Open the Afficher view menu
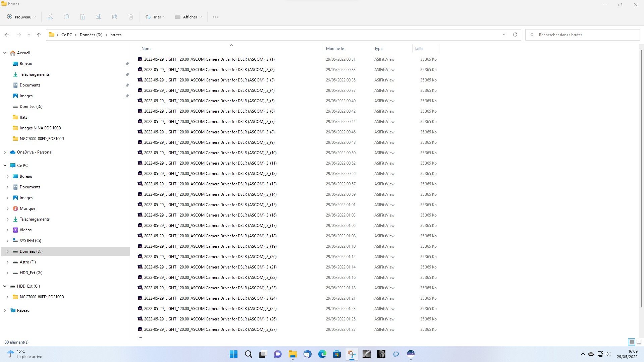This screenshot has width=644, height=362. click(189, 17)
